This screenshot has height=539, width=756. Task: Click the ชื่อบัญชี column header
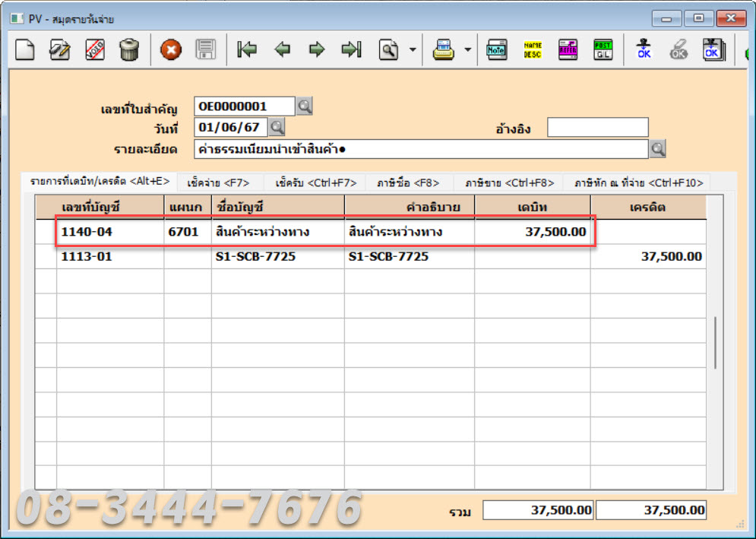click(278, 208)
